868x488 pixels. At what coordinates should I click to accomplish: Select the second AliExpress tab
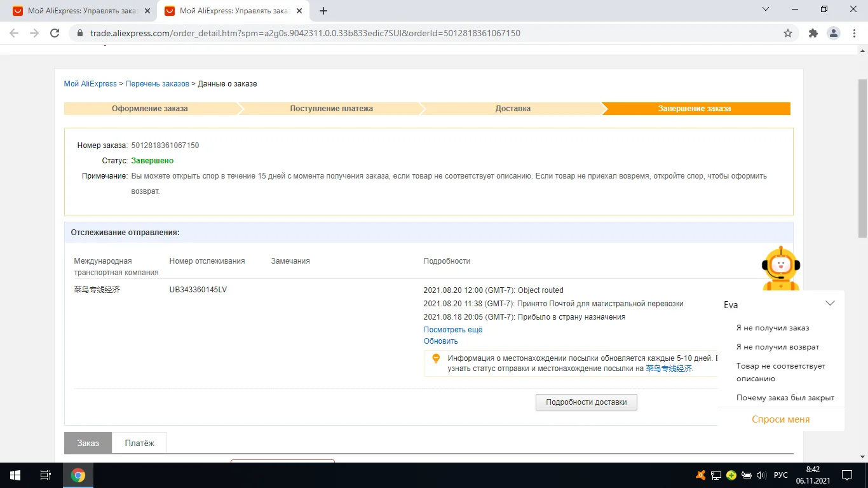tap(233, 11)
